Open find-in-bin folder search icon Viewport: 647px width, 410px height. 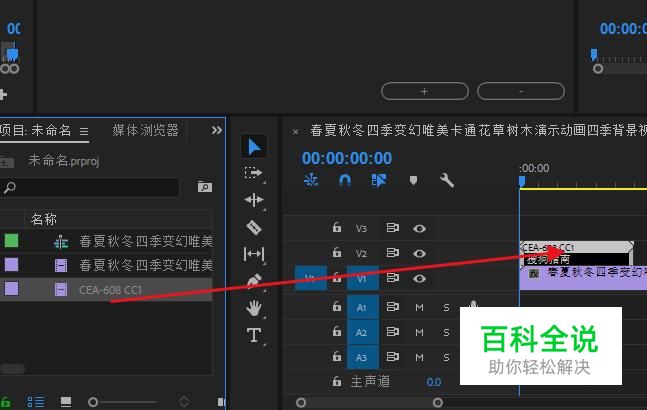click(x=205, y=187)
